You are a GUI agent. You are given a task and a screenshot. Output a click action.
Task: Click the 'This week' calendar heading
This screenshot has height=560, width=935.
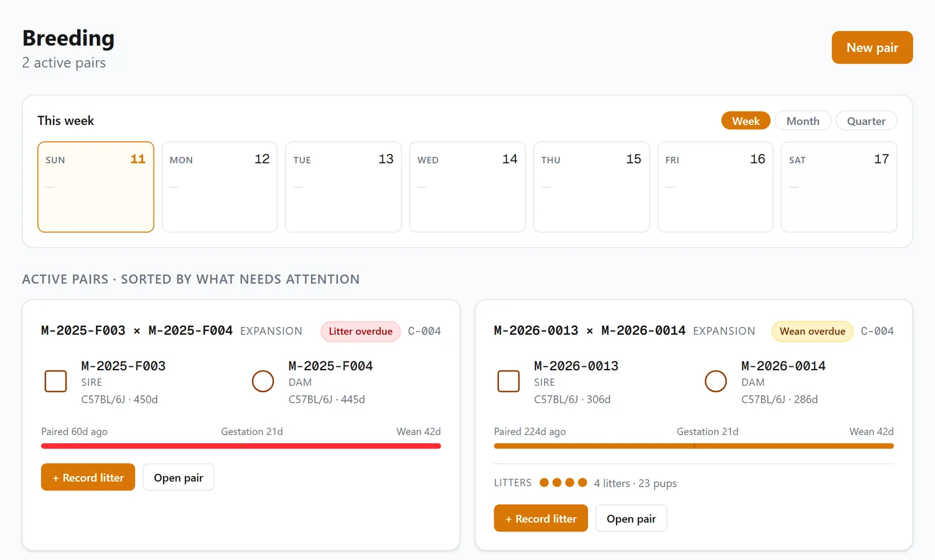(x=65, y=120)
